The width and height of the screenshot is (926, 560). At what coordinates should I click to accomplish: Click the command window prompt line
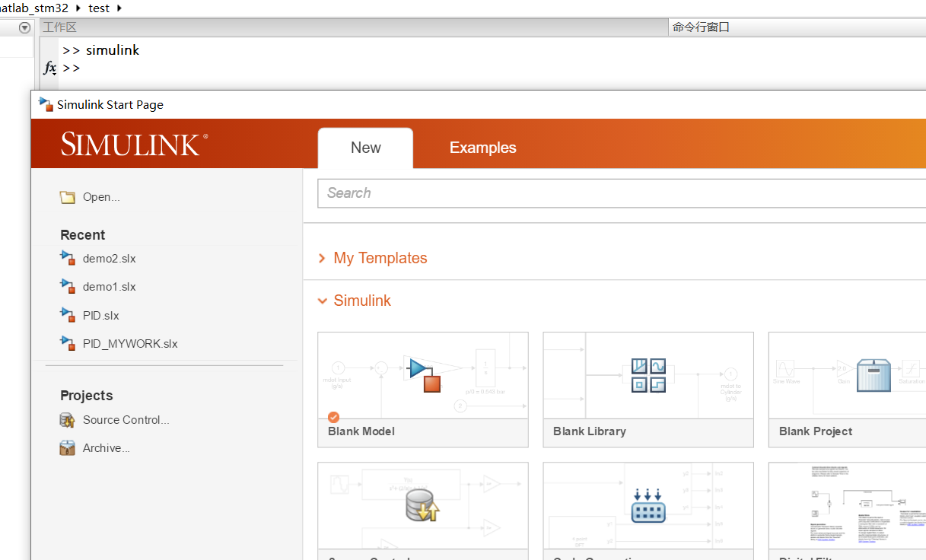[x=72, y=68]
